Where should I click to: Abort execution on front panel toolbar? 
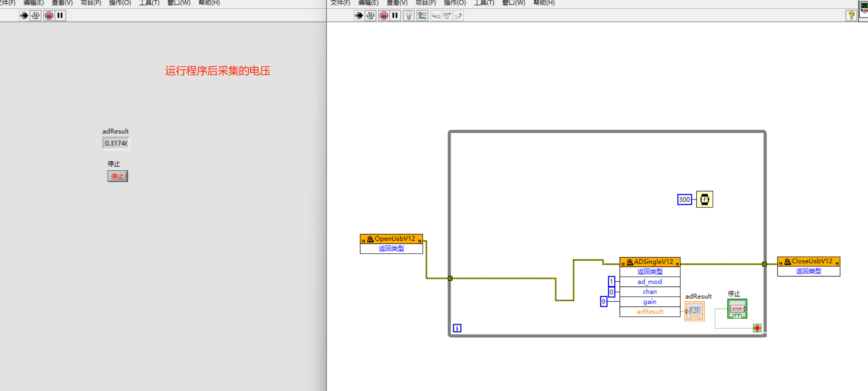(x=49, y=16)
